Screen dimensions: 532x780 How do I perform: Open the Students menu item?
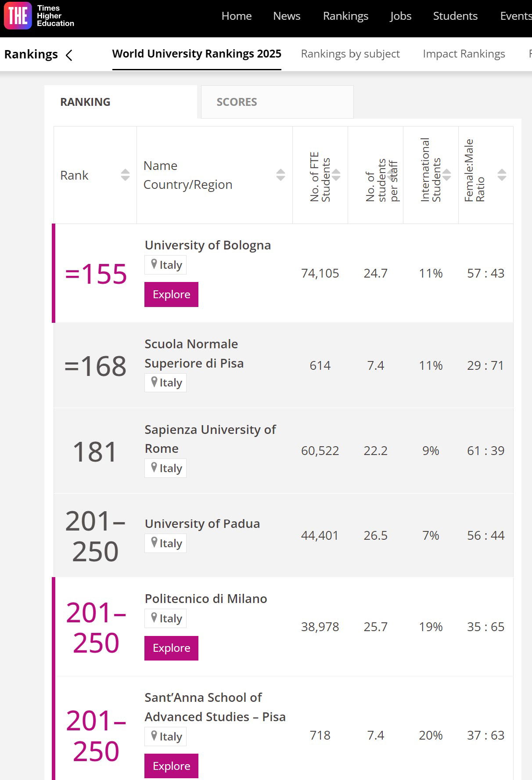tap(455, 16)
